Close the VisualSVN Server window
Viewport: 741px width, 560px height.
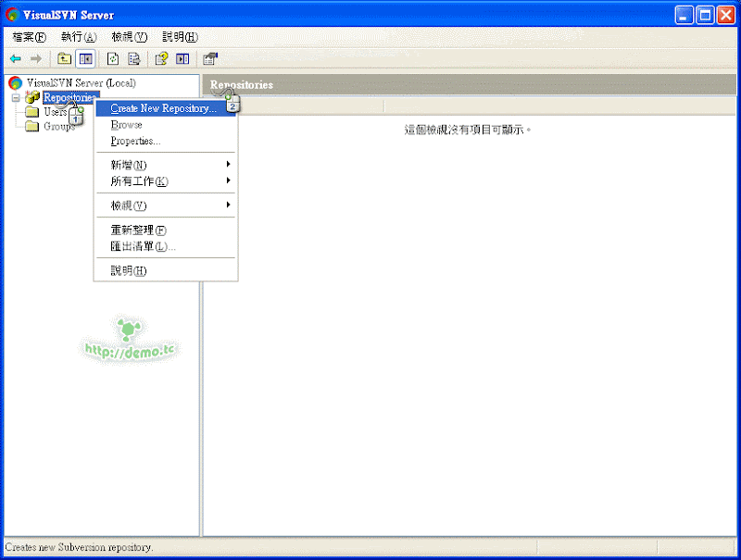[726, 15]
